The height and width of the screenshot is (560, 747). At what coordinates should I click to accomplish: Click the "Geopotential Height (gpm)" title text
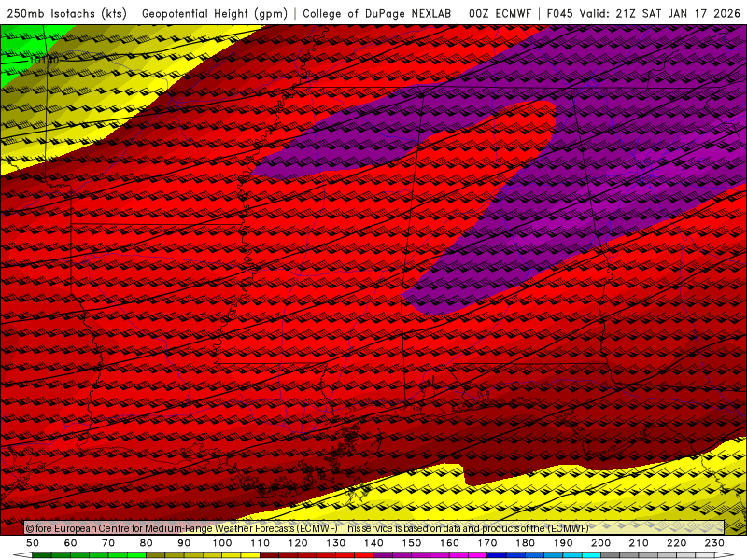point(215,13)
